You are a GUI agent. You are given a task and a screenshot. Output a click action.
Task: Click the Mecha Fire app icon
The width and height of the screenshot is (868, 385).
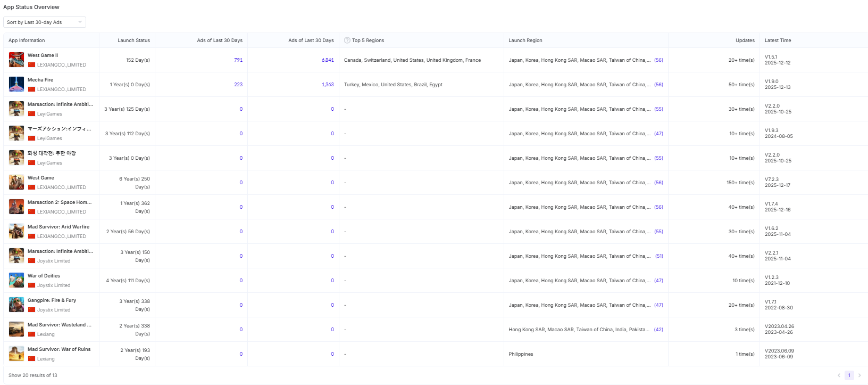[16, 84]
